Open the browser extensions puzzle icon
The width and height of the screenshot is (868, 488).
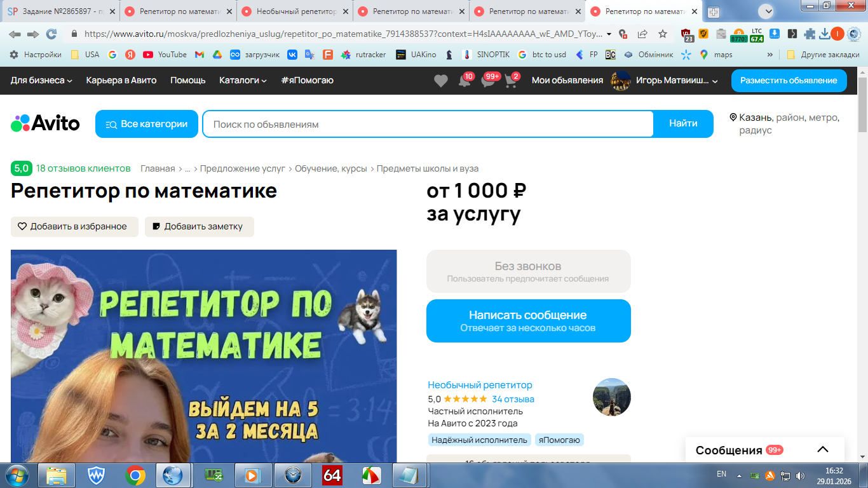(x=809, y=34)
